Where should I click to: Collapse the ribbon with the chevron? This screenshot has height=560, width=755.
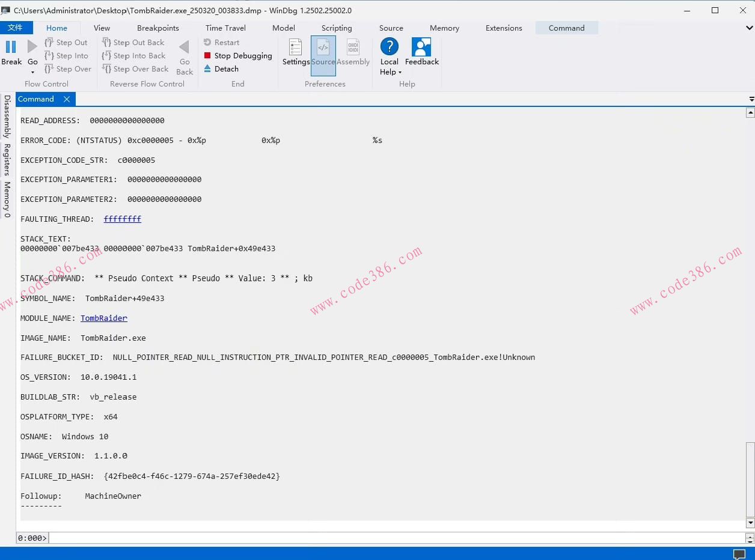point(749,28)
